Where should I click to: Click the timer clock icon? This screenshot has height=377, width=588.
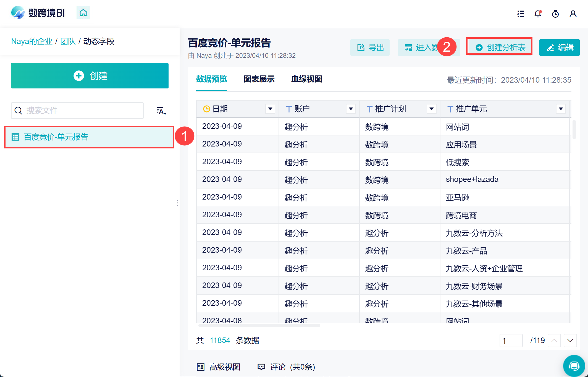click(555, 14)
